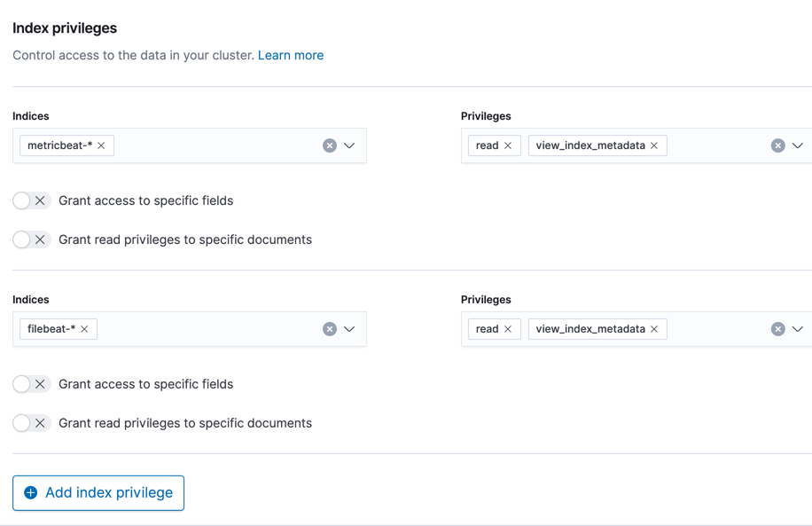Expand the metricbeat-* indices dropdown

click(349, 145)
